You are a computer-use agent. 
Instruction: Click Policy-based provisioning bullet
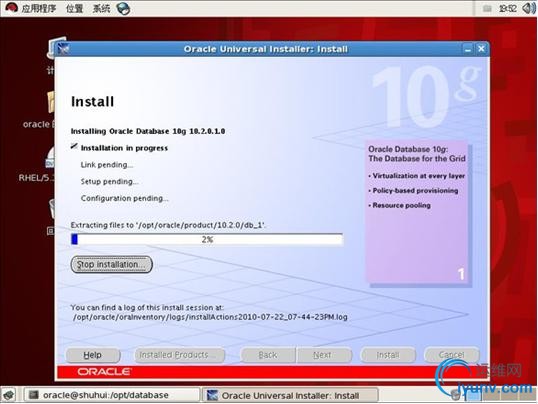coord(413,191)
